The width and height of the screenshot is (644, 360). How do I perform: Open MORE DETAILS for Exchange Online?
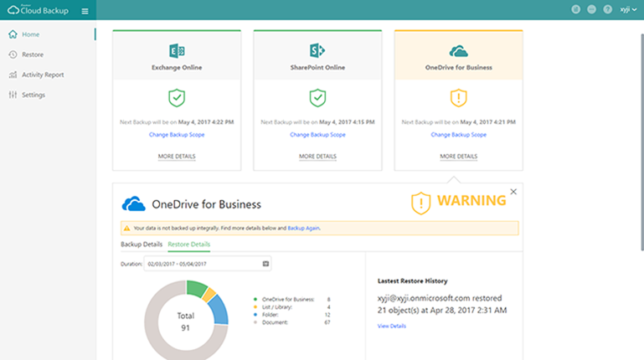[177, 157]
